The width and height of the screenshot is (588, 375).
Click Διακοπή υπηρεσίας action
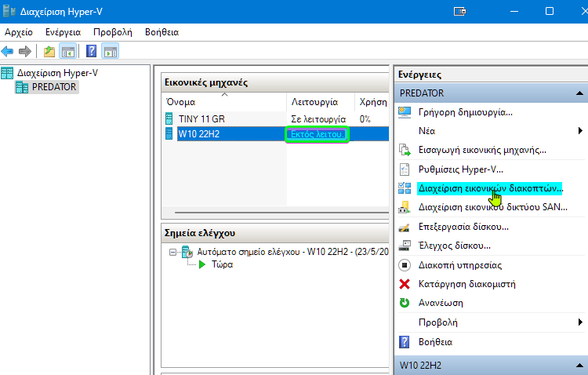click(x=460, y=265)
